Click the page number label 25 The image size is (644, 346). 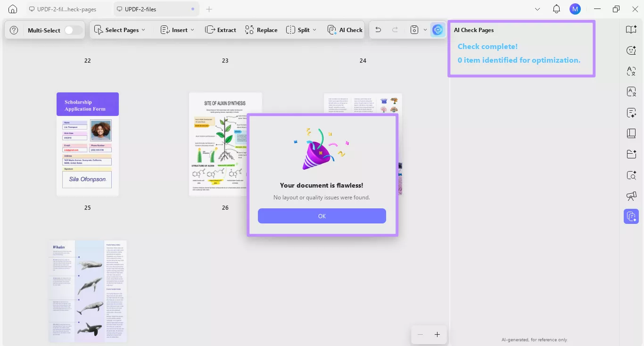point(88,207)
